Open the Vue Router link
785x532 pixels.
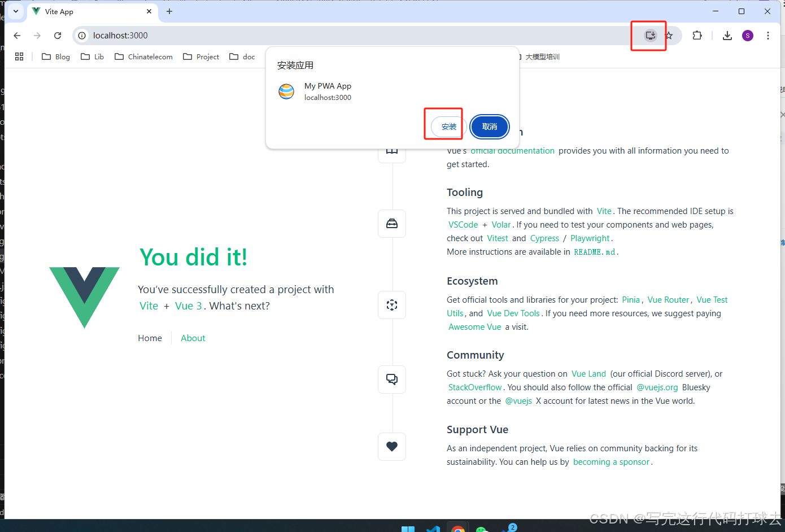point(668,299)
